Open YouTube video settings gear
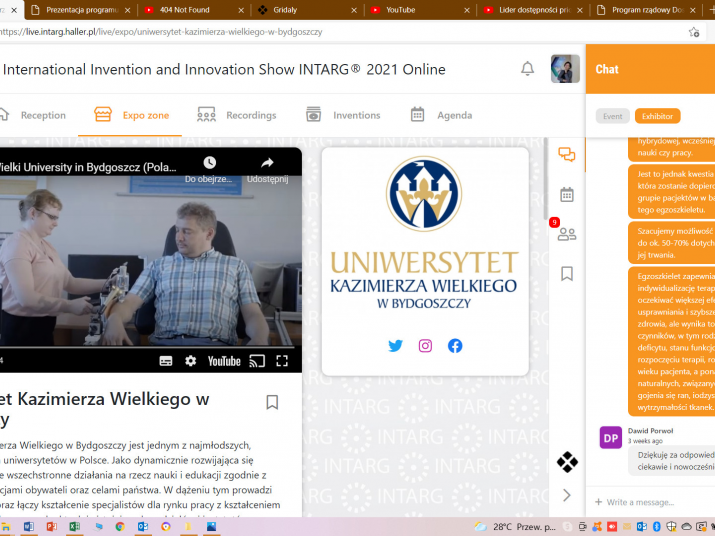 (191, 361)
